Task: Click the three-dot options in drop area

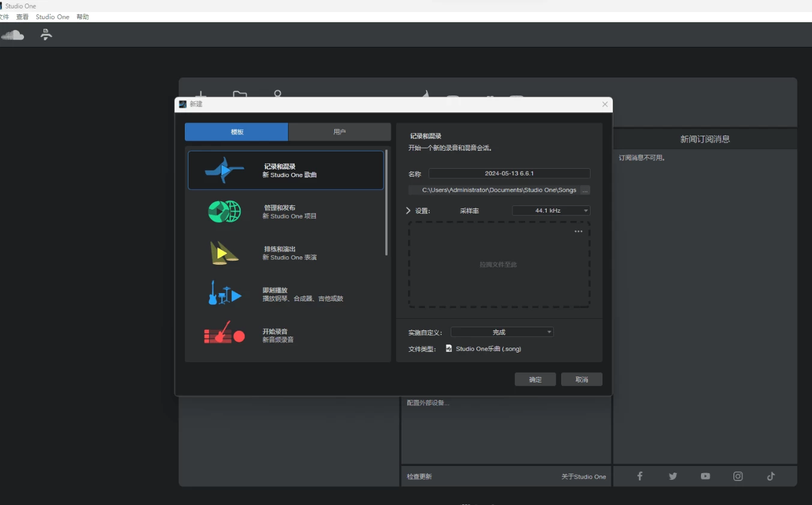Action: pos(579,232)
